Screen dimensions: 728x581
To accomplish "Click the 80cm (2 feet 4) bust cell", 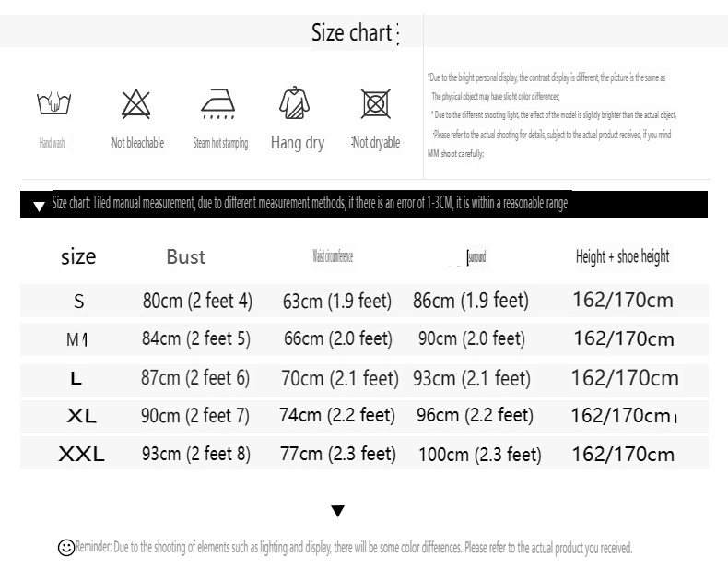I will (x=197, y=301).
